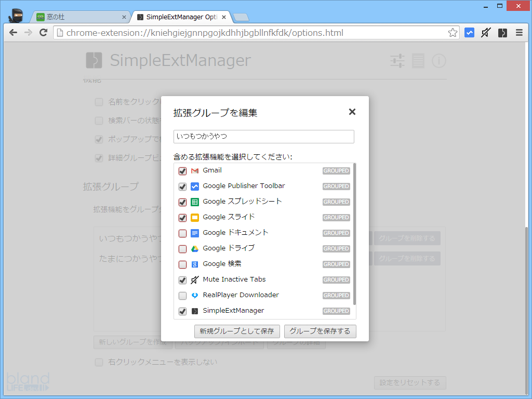Image resolution: width=532 pixels, height=399 pixels.
Task: Click the Mute Inactive Tabs list icon
Action: [x=195, y=280]
